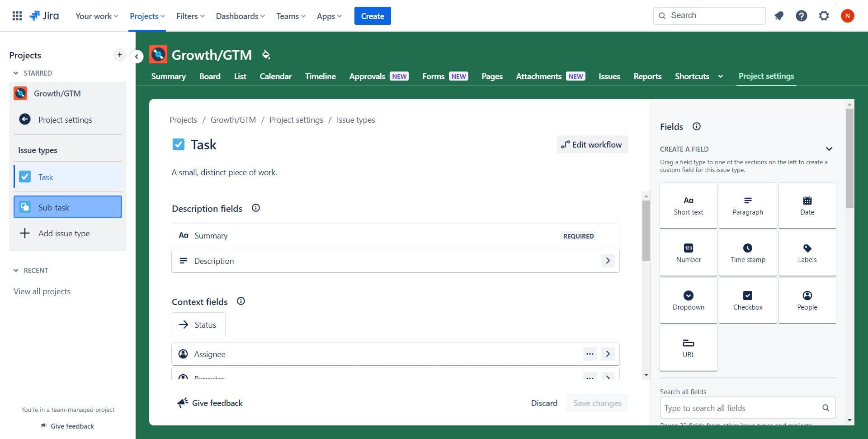Select the Time stamp field type tile
Viewport: 868px width, 439px height.
tap(747, 253)
